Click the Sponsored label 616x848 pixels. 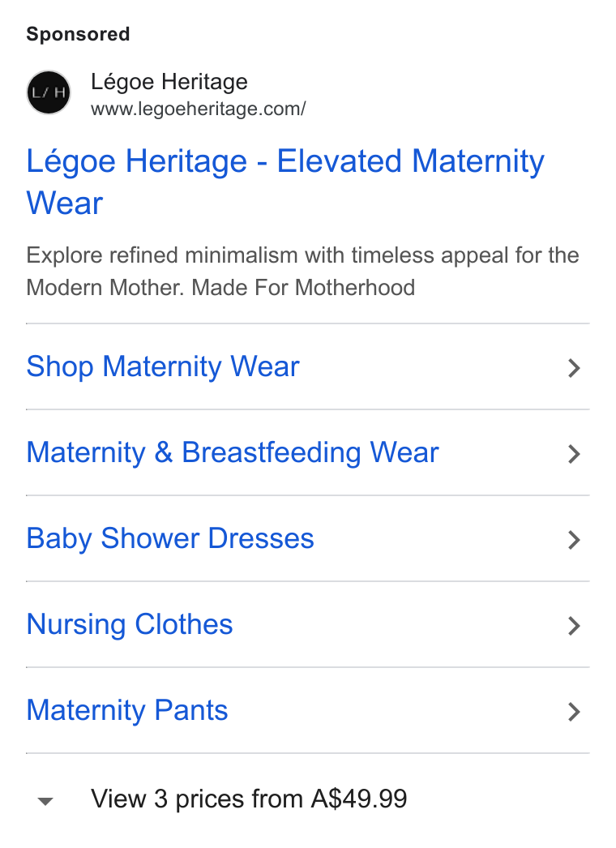(78, 34)
